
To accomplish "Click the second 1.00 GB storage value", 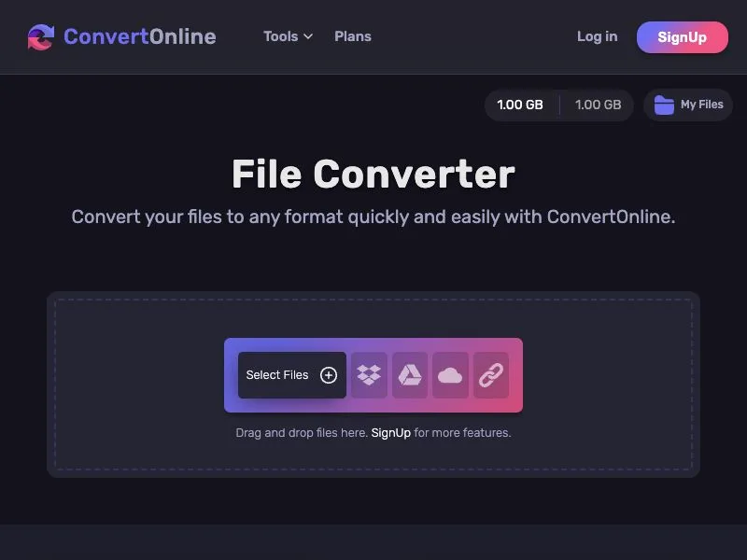I will pyautogui.click(x=598, y=105).
